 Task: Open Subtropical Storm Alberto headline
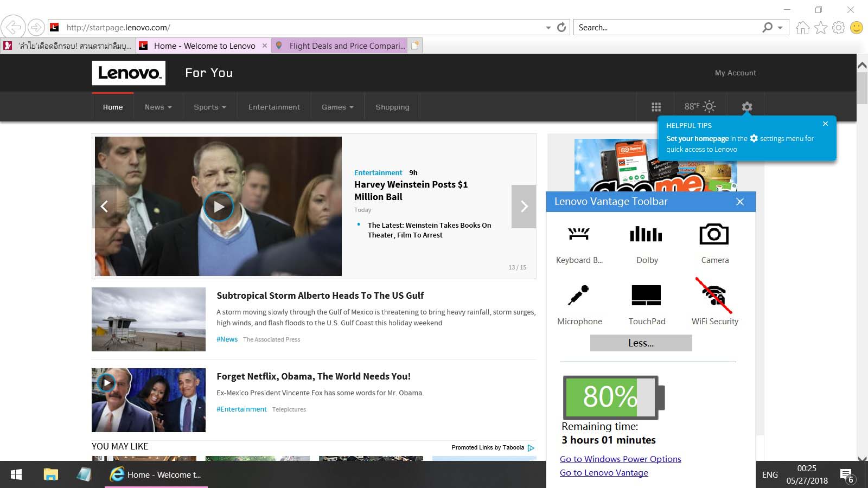pyautogui.click(x=320, y=296)
